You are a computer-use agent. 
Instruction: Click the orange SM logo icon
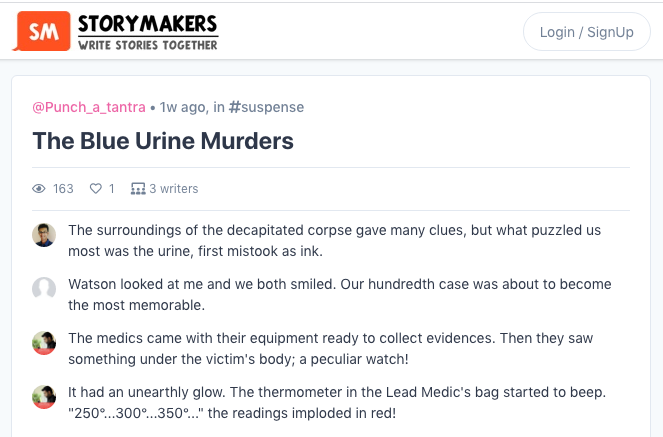tap(42, 31)
